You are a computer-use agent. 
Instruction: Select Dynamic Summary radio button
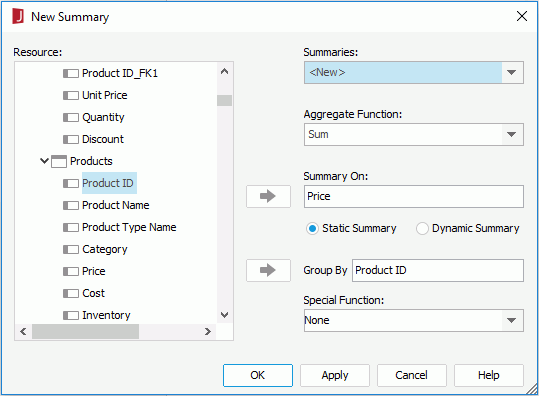tap(422, 228)
